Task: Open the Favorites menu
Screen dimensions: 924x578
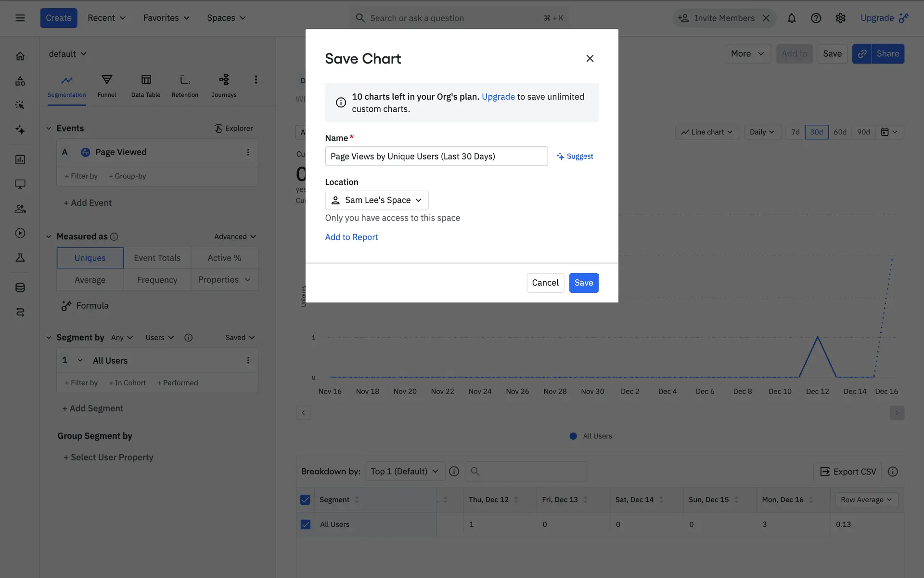Action: [166, 18]
